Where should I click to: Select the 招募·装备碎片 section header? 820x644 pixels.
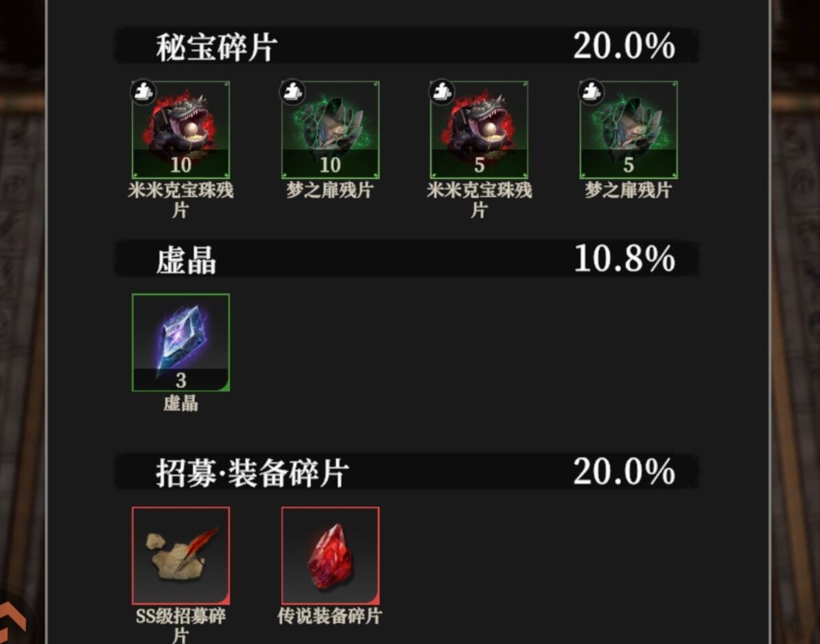click(252, 473)
